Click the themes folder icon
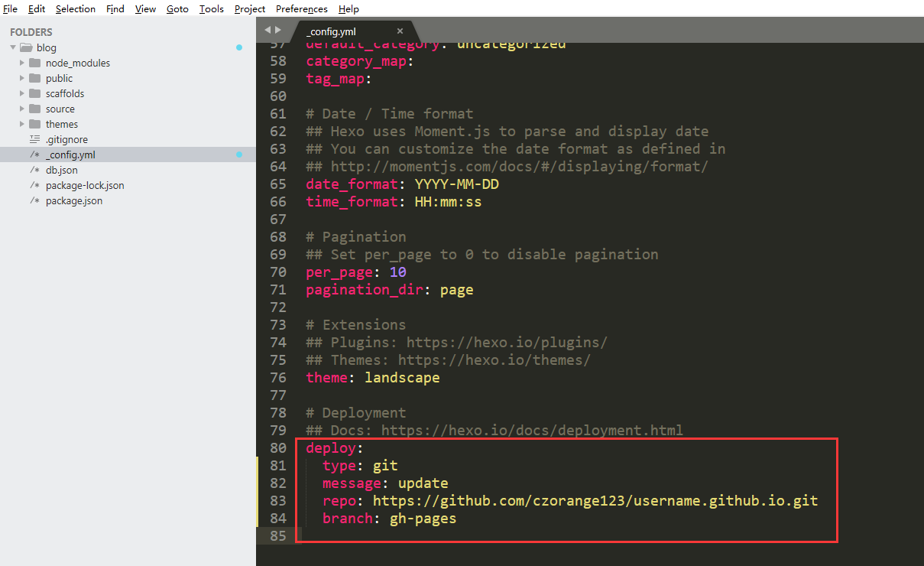Screen dimensions: 924x566 [34, 124]
